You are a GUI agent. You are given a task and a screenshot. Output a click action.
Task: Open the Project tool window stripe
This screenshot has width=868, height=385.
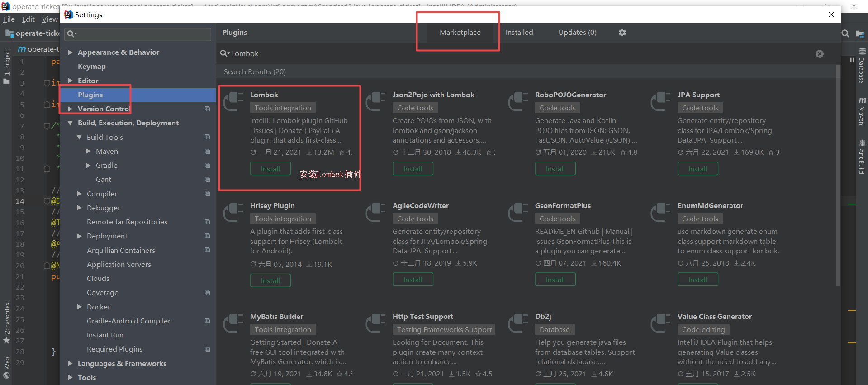(6, 67)
